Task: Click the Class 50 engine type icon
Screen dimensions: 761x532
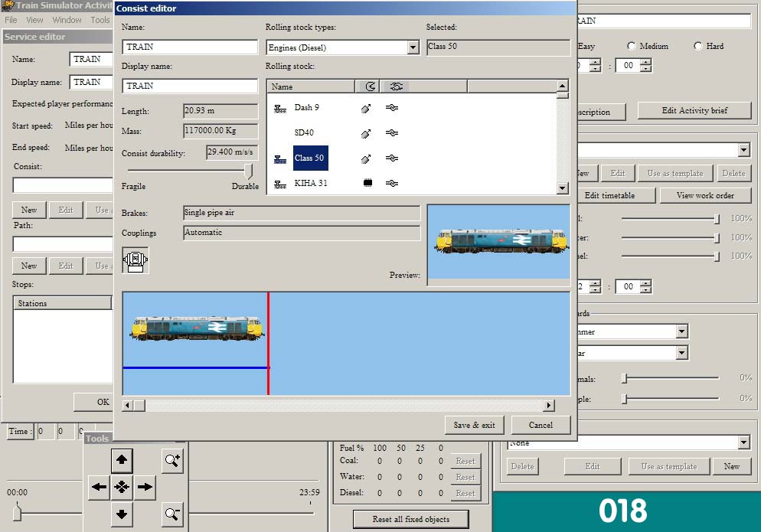Action: coord(280,158)
